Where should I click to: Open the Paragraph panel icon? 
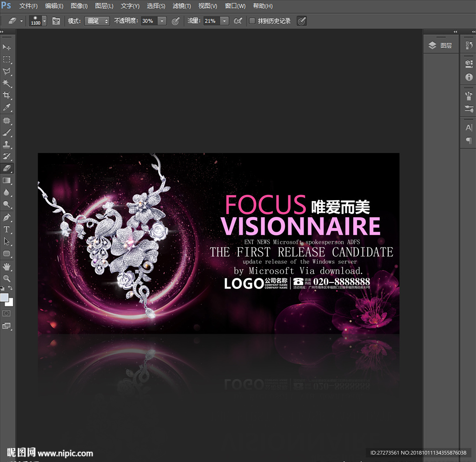[x=469, y=141]
